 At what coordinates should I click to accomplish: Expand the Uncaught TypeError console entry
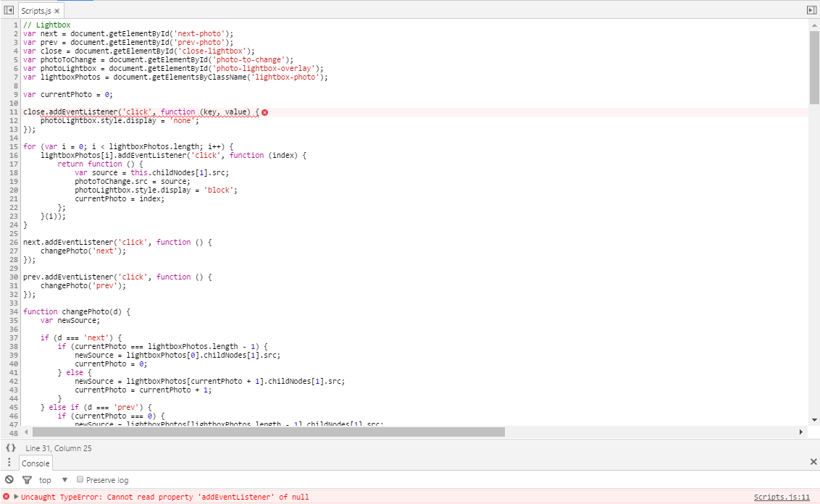pyautogui.click(x=16, y=497)
